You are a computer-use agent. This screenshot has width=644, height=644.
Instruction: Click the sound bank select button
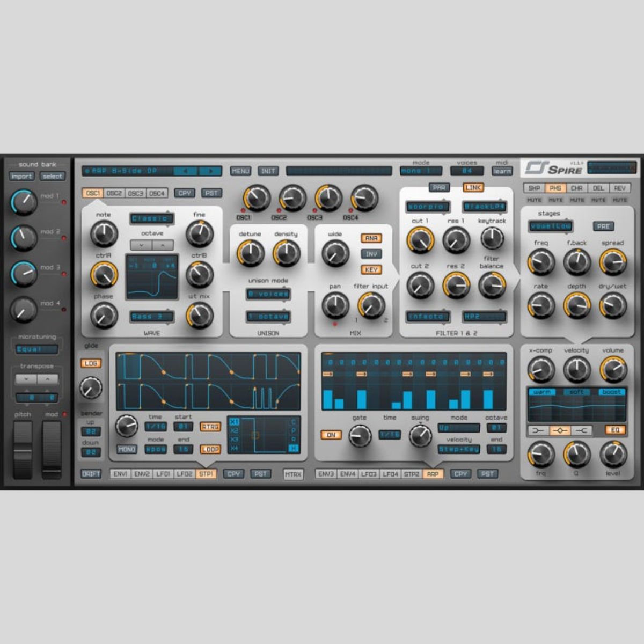(x=53, y=177)
